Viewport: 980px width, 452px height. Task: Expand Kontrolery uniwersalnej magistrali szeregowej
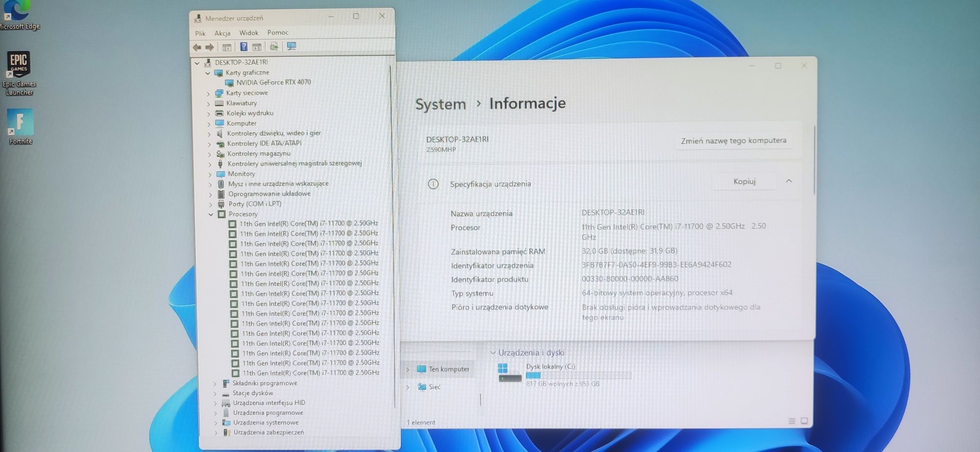click(210, 164)
